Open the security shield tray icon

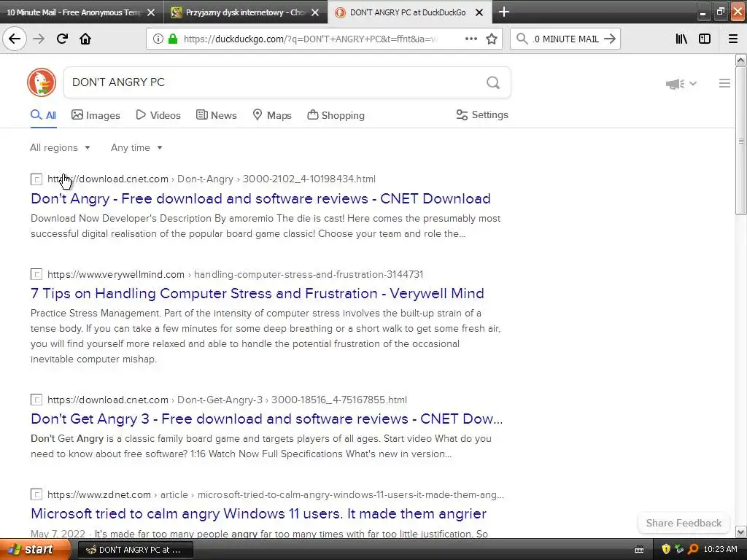click(x=666, y=549)
